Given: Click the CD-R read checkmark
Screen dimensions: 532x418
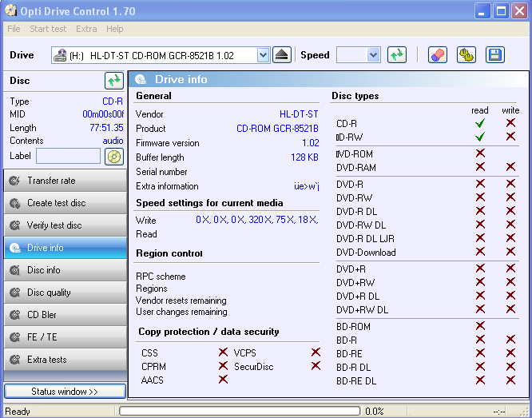Looking at the screenshot, I should [480, 123].
